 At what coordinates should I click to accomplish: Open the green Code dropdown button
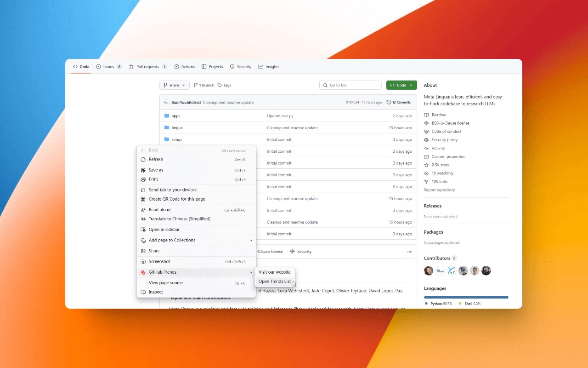[401, 85]
